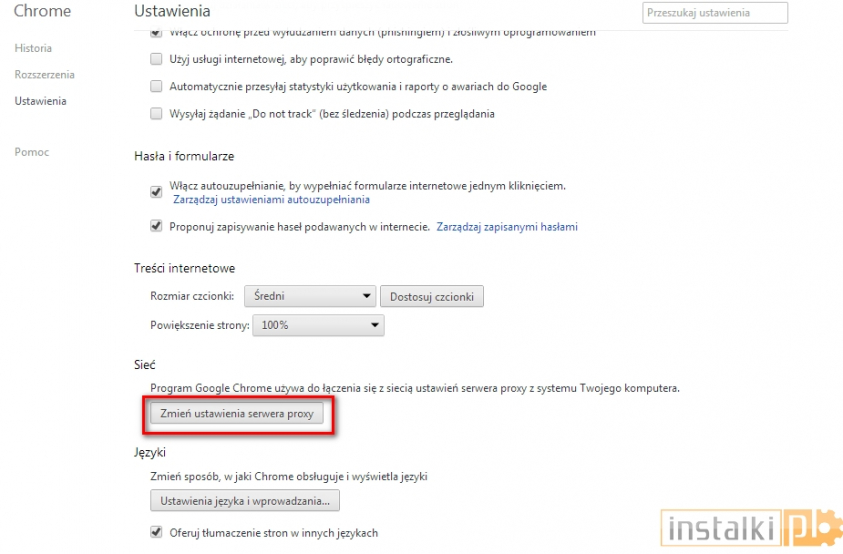
Task: Uncheck the form autofill checkbox
Action: coord(156,190)
